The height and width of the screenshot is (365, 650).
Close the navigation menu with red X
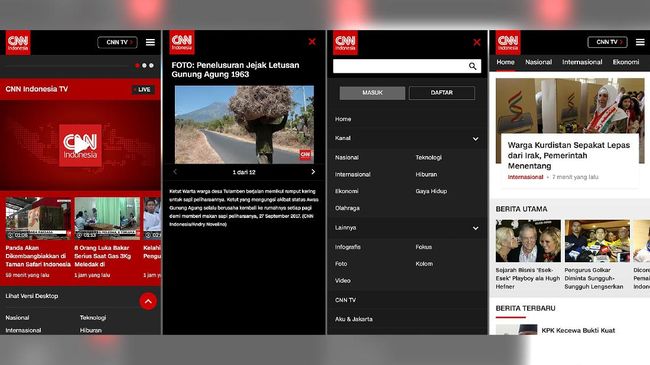pos(477,42)
